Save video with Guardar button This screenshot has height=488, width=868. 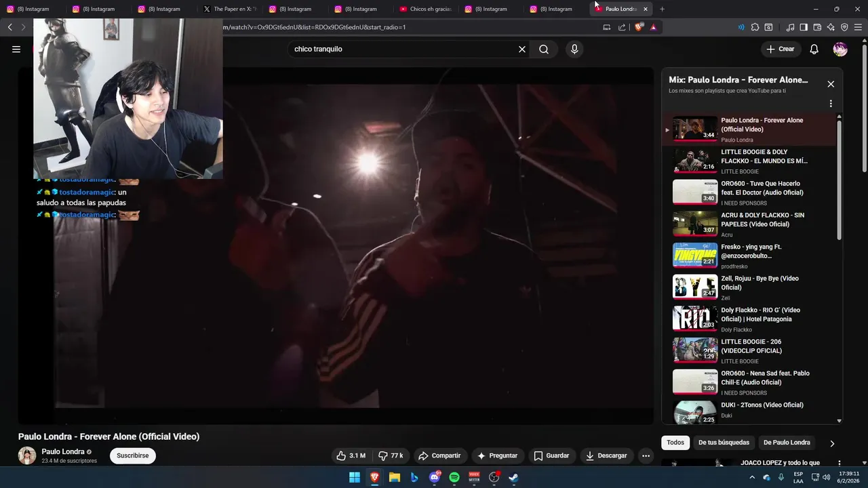[x=551, y=455]
